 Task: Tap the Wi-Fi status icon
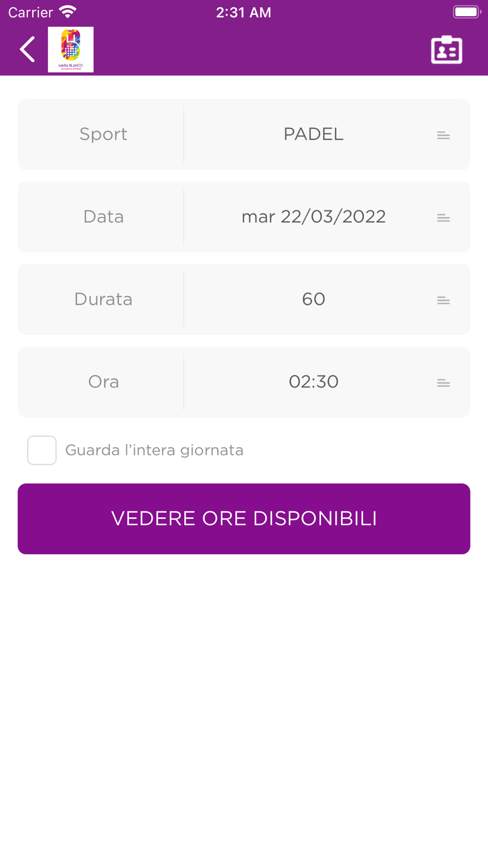click(68, 12)
